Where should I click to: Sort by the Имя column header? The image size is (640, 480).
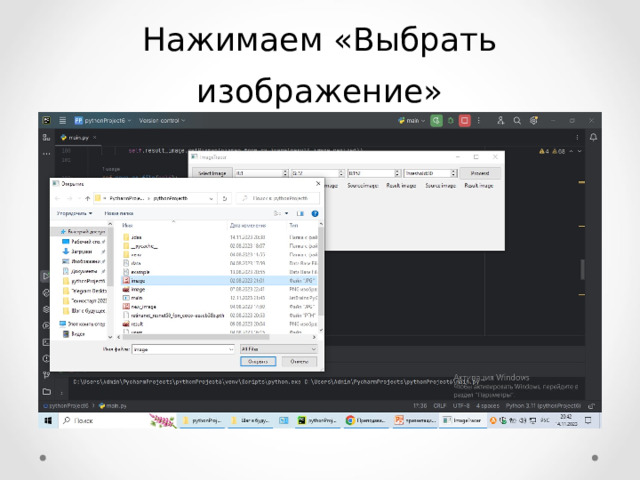(x=127, y=225)
